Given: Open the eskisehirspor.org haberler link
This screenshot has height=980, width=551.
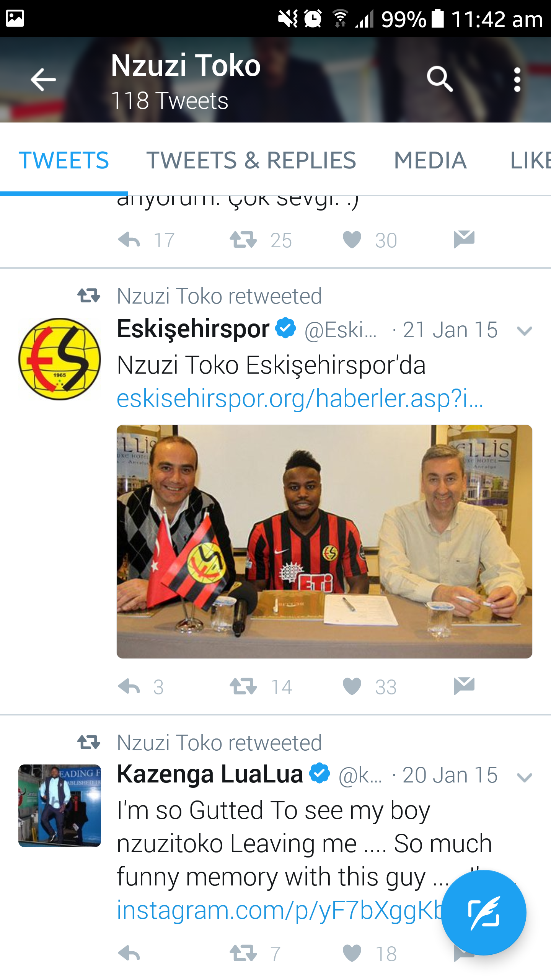Looking at the screenshot, I should (300, 399).
